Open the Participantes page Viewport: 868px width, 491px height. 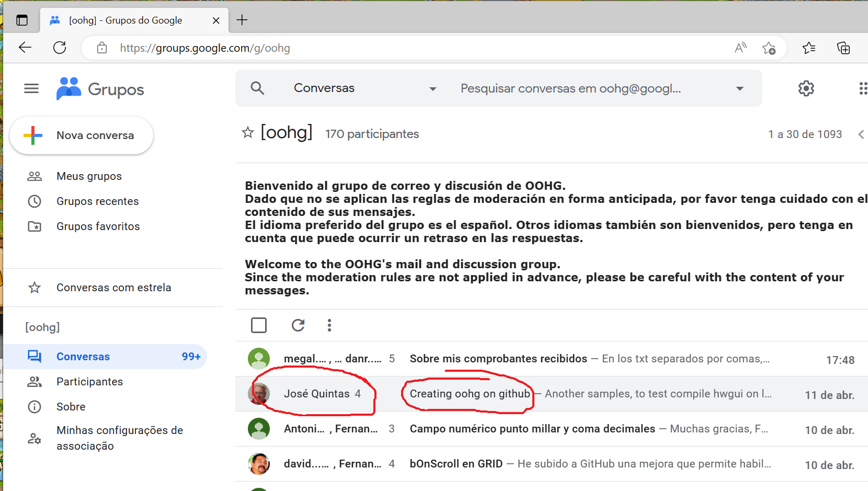point(89,382)
